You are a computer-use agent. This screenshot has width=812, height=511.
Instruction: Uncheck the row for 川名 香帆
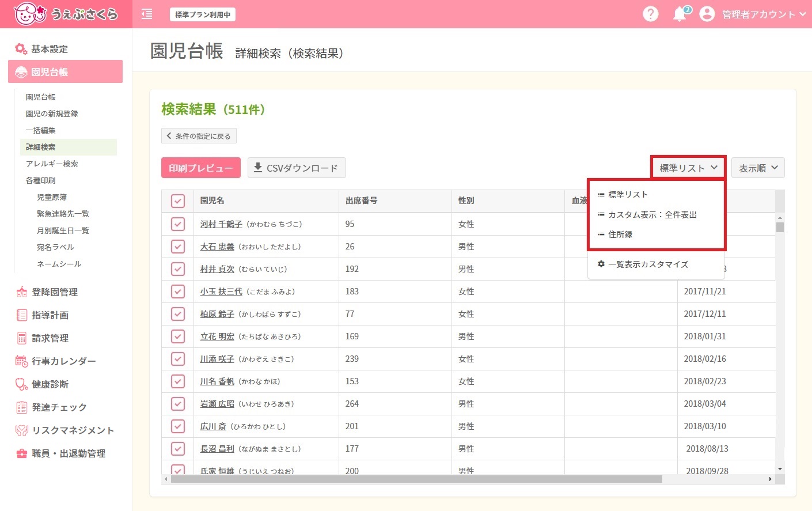tap(178, 381)
